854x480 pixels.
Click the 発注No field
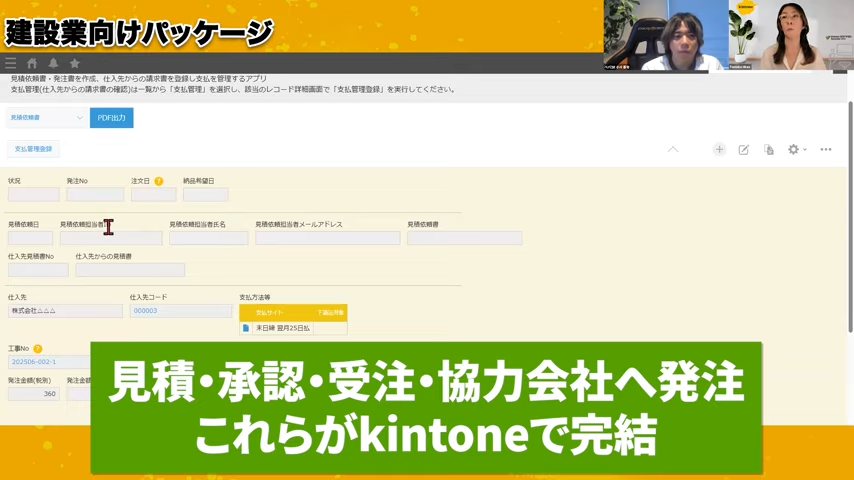click(x=95, y=195)
